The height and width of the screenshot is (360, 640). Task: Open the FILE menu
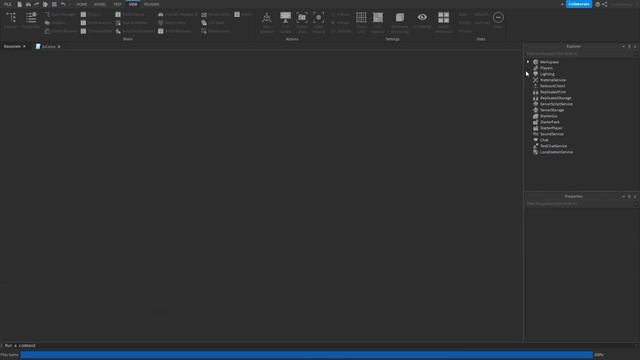coord(8,4)
